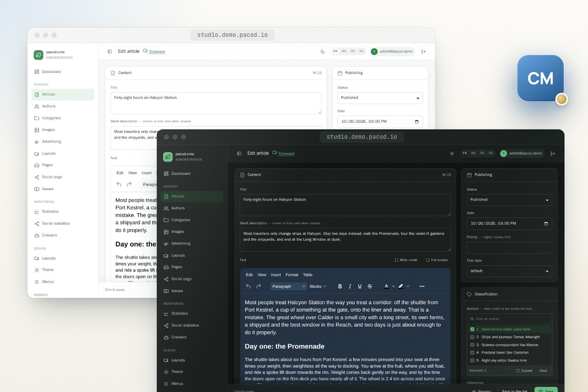Open the Edit menu in the dark editor
The height and width of the screenshot is (392, 588).
[x=249, y=275]
